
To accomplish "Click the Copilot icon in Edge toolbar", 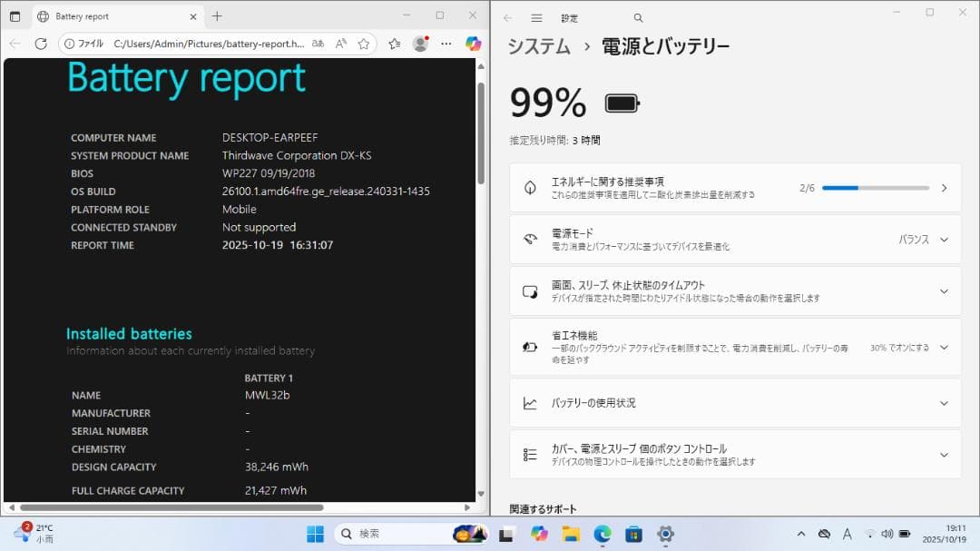I will (x=473, y=44).
